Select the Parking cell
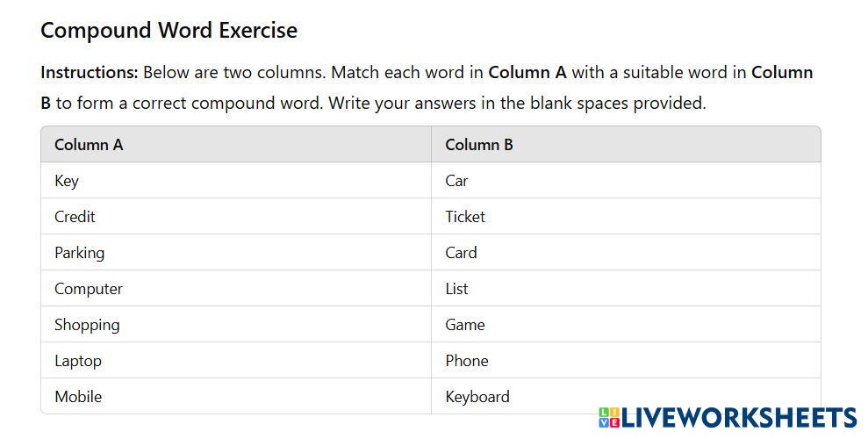Image resolution: width=868 pixels, height=439 pixels. (79, 253)
